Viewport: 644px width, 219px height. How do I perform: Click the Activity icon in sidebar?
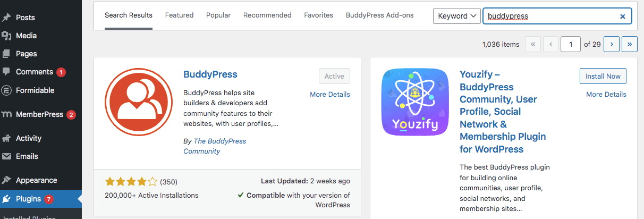coord(6,138)
